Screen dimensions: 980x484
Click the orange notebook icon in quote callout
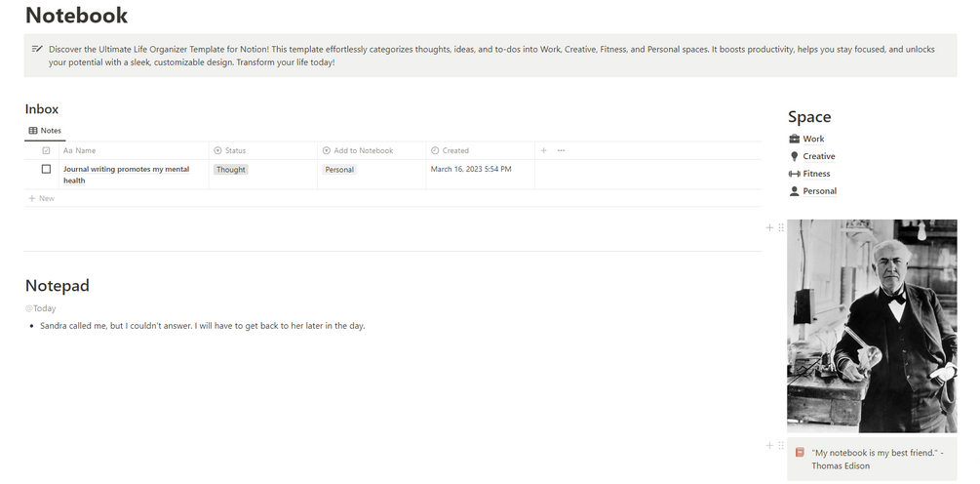tap(800, 452)
